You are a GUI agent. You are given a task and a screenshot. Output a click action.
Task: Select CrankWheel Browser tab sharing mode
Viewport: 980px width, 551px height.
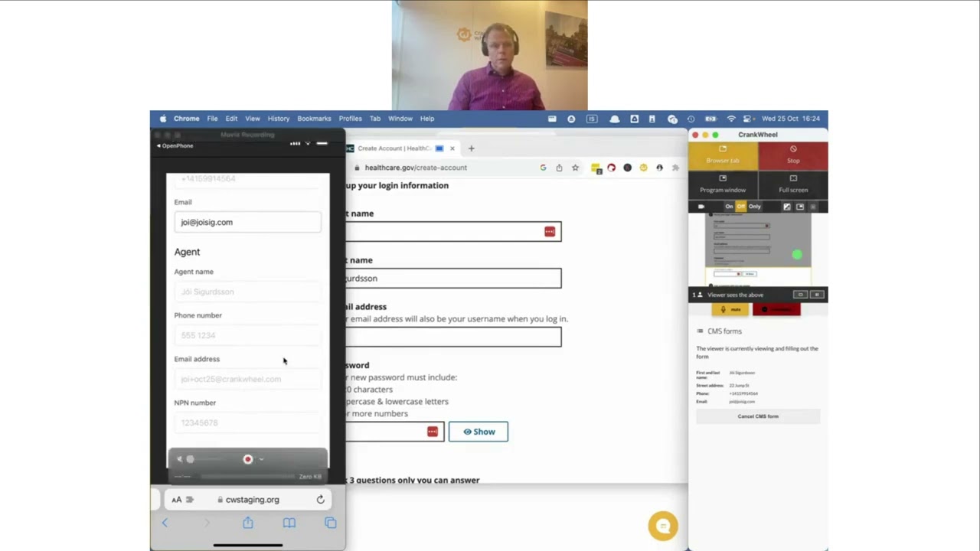pos(723,155)
